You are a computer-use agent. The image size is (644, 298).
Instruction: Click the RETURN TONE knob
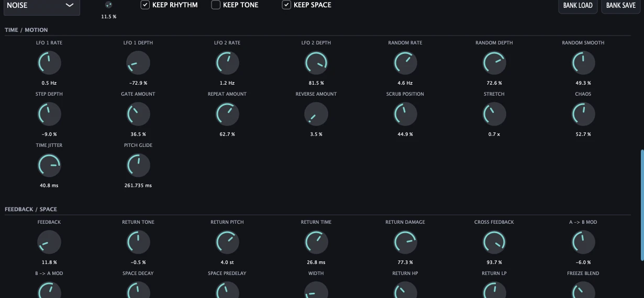(138, 242)
